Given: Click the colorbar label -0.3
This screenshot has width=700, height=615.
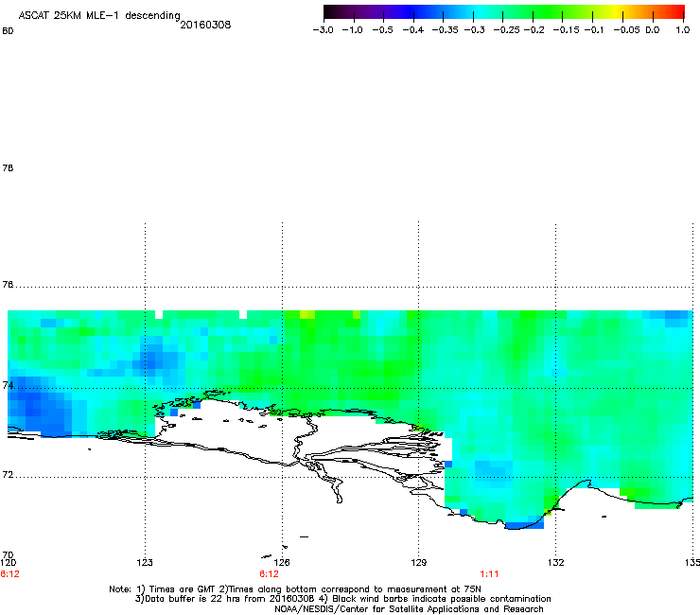Looking at the screenshot, I should click(474, 30).
